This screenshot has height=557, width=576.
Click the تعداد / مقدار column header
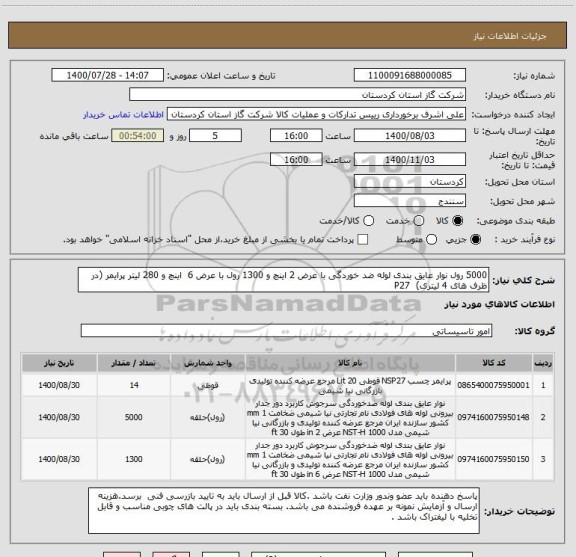coord(134,363)
